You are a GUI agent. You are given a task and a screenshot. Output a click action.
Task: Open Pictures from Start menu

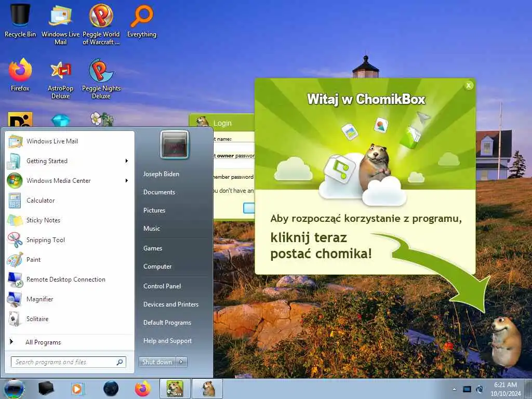(x=154, y=210)
